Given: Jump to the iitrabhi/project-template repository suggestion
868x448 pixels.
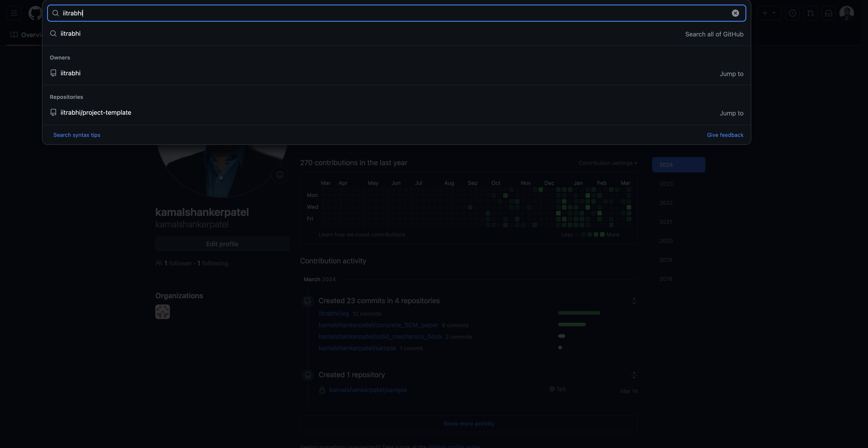Looking at the screenshot, I should pyautogui.click(x=96, y=113).
